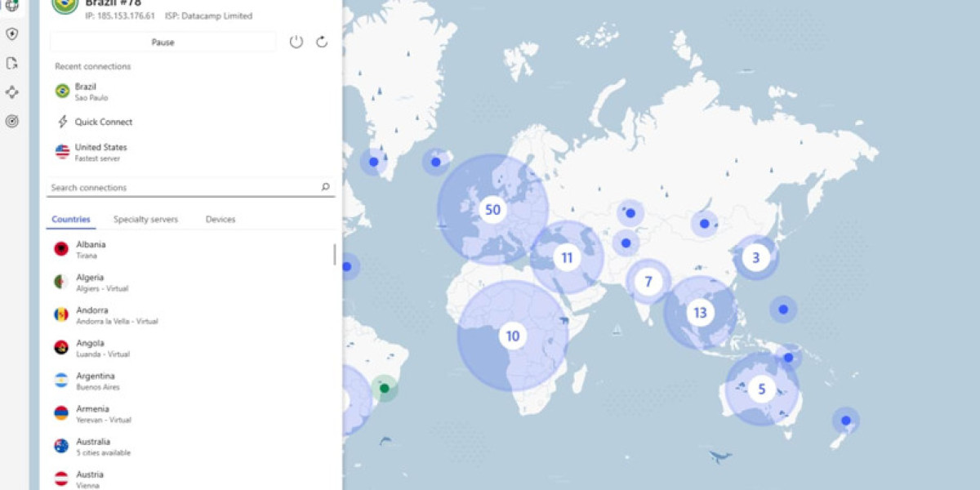Open the file sharing sidebar icon
This screenshot has width=980, height=490.
[11, 64]
